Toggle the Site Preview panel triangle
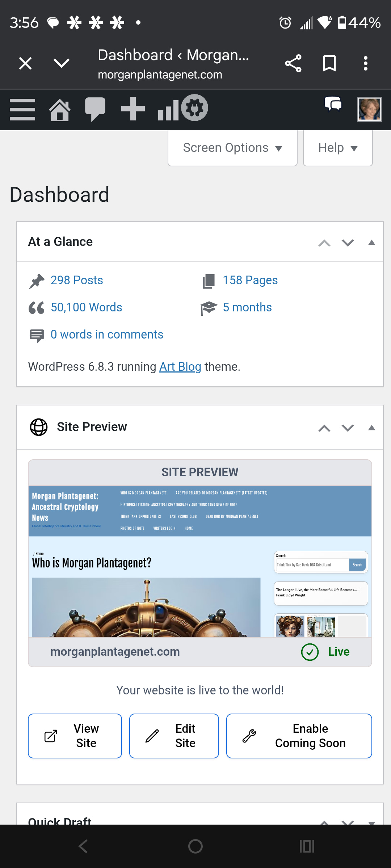 click(x=371, y=428)
